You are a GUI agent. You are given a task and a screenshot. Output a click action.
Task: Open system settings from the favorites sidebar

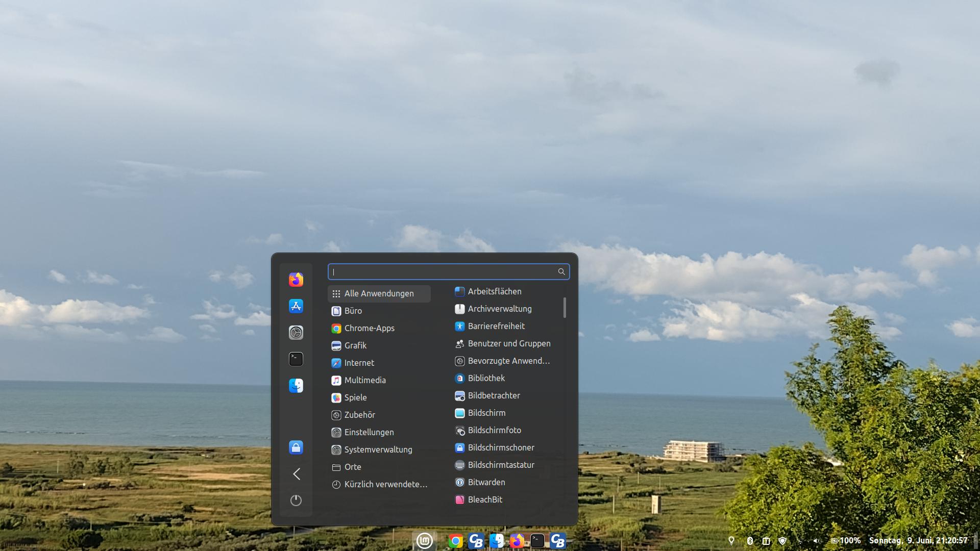[296, 333]
